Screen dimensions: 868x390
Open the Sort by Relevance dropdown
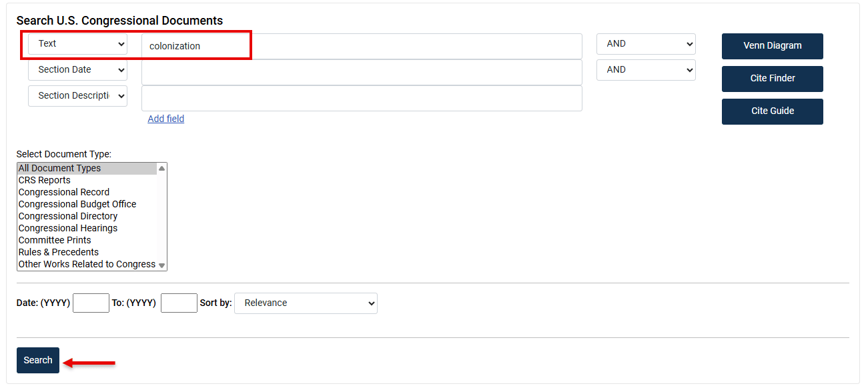pos(306,303)
